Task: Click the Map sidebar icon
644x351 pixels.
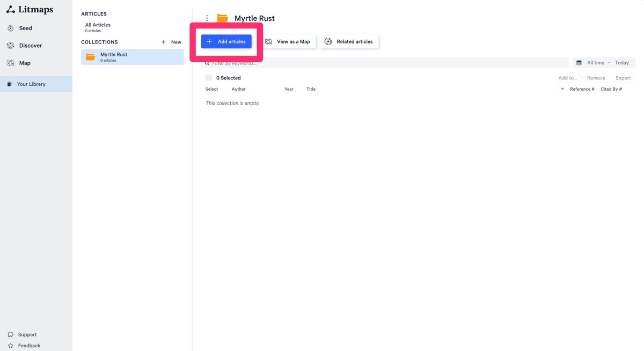Action: click(x=11, y=63)
